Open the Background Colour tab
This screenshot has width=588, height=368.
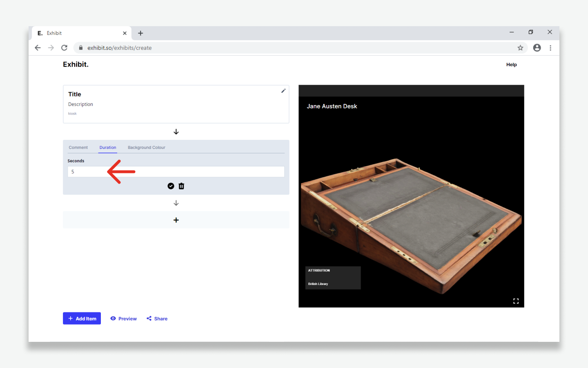[x=146, y=148]
